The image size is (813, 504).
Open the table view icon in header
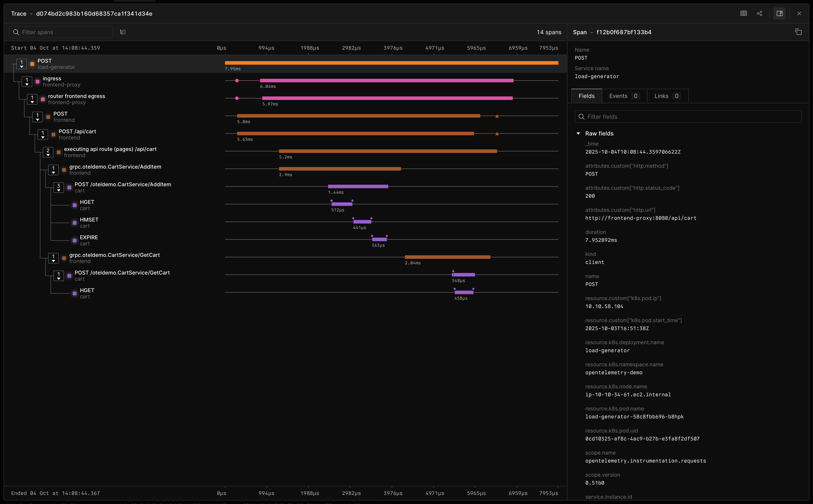click(x=743, y=14)
